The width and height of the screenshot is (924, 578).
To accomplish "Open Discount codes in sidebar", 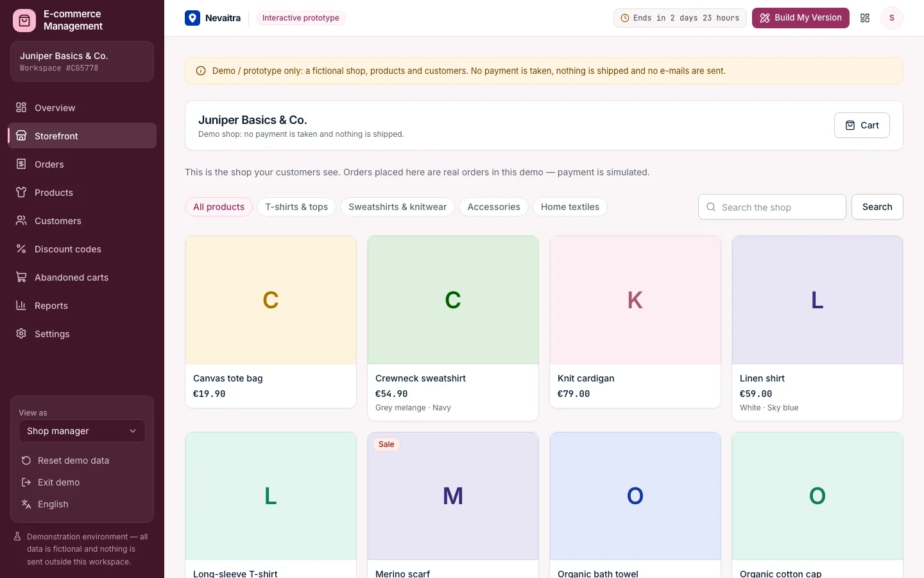I will 82,249.
